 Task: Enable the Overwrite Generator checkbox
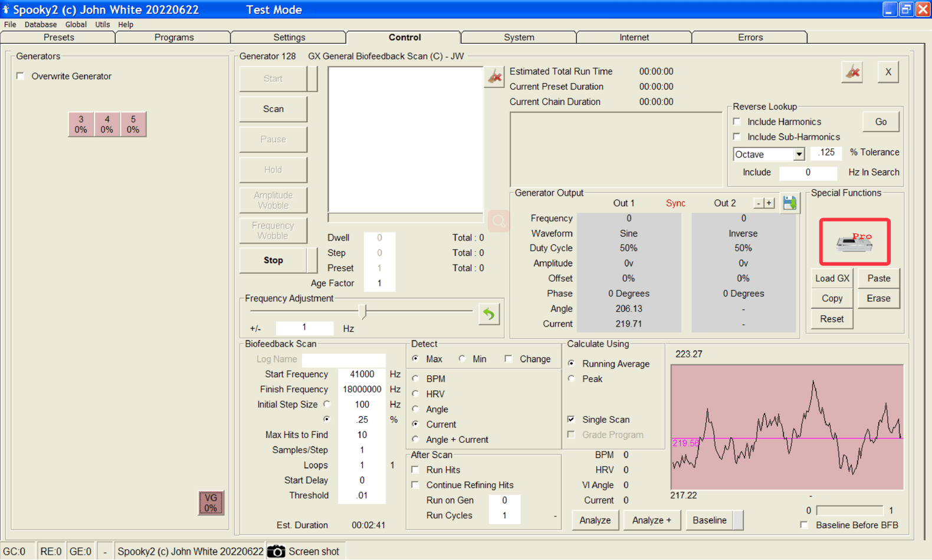click(21, 76)
